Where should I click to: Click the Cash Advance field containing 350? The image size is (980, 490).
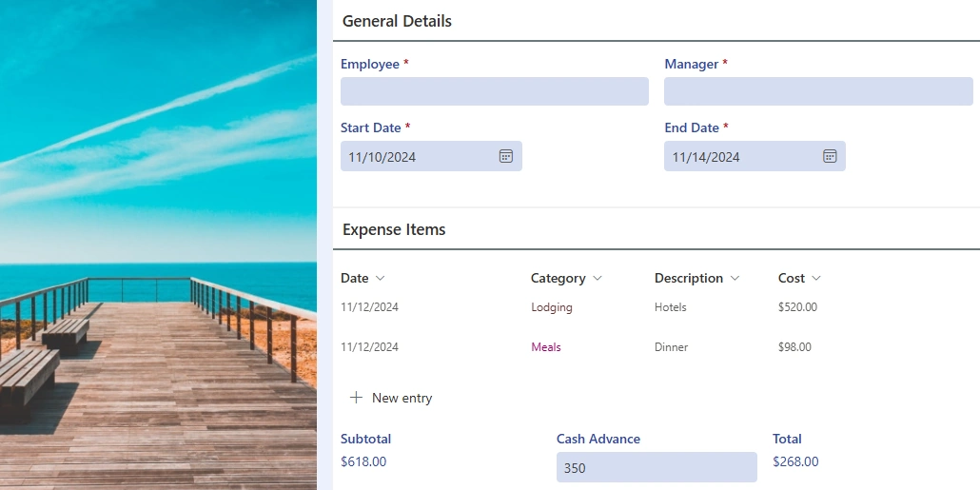(x=656, y=467)
